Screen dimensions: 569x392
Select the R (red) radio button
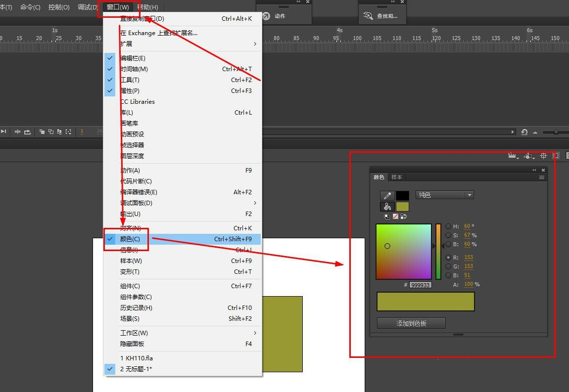tap(448, 258)
